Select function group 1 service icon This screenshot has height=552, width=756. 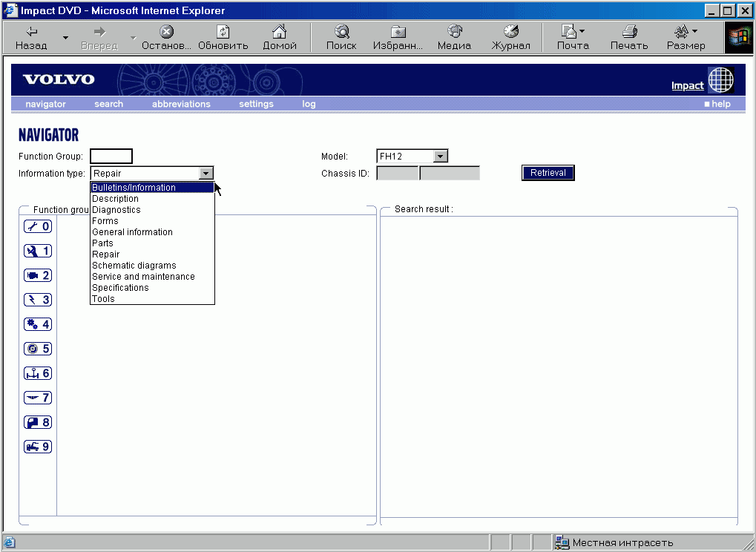[x=38, y=251]
